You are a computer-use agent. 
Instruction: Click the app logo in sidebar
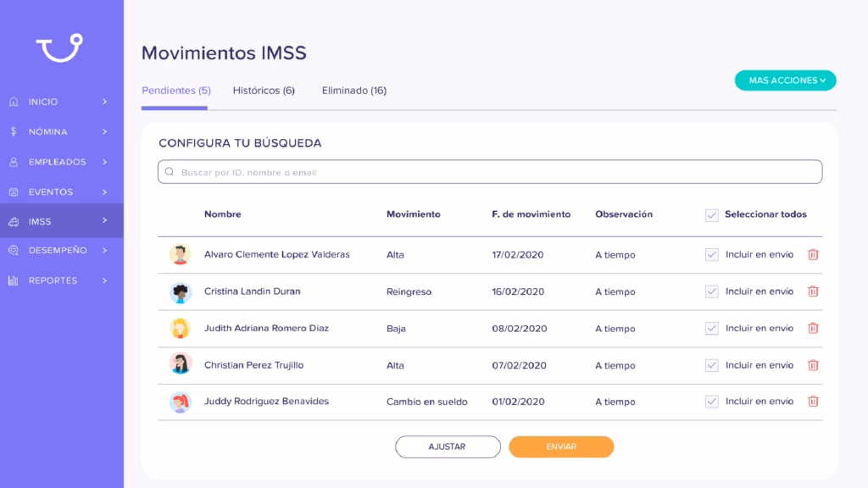pos(60,47)
